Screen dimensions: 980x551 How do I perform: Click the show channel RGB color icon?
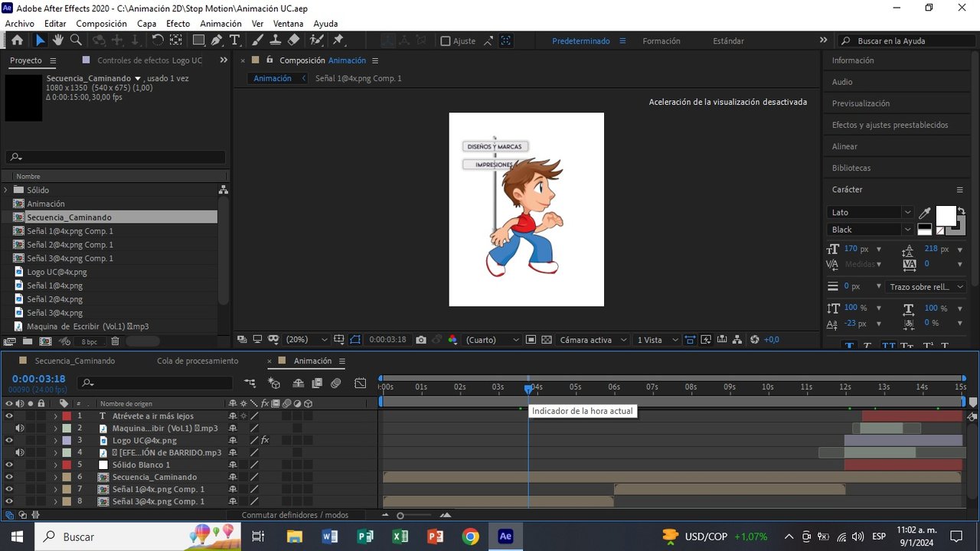click(x=452, y=340)
